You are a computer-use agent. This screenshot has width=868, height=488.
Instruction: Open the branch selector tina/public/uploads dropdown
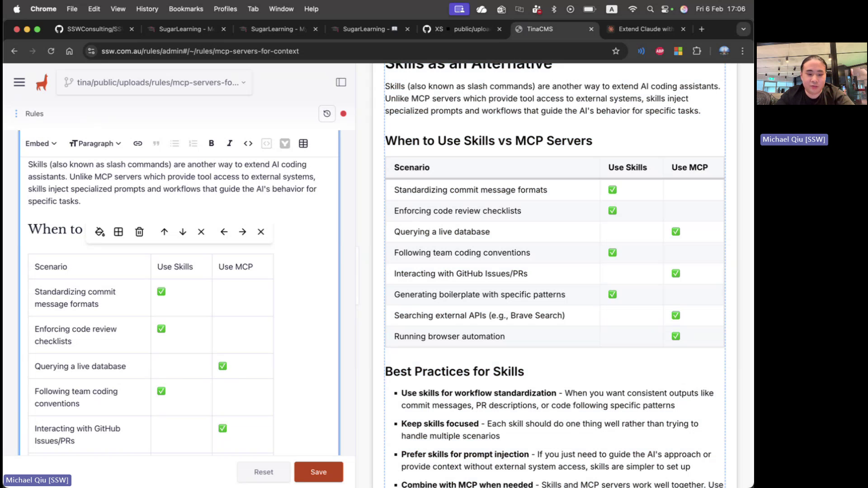click(x=155, y=82)
